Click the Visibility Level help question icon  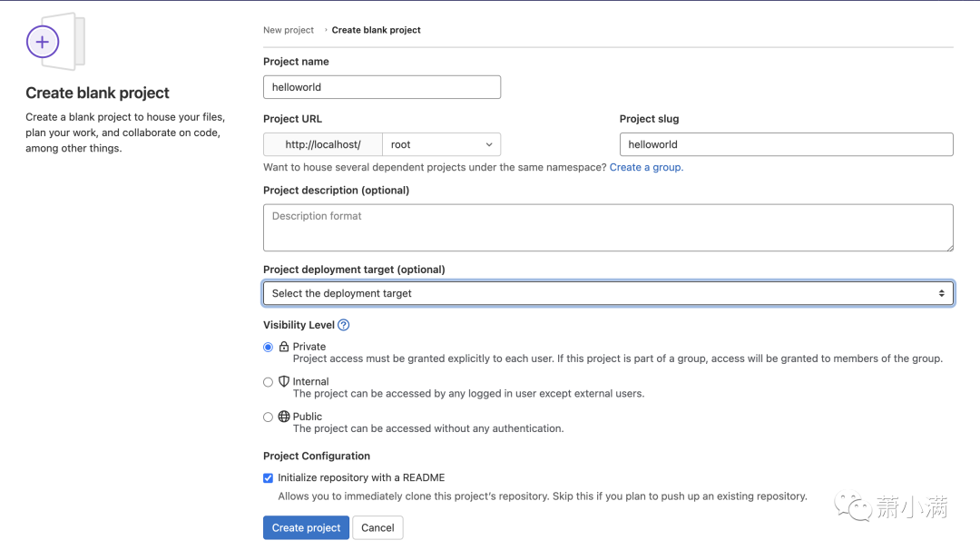click(x=343, y=325)
